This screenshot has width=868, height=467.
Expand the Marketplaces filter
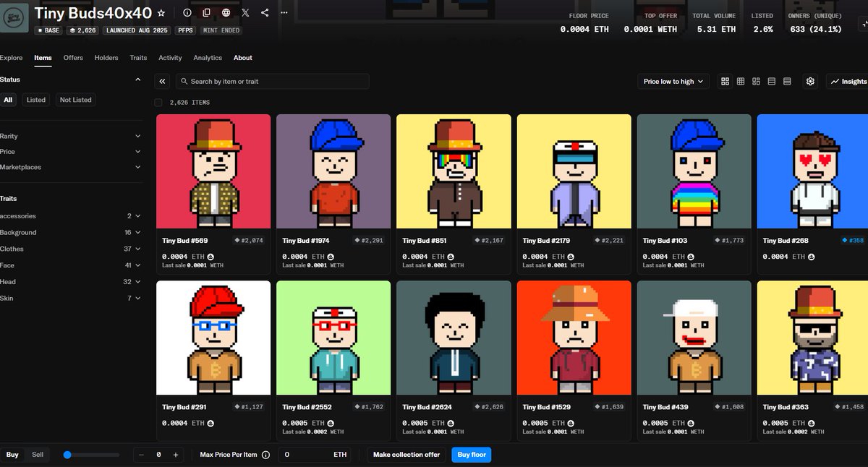pyautogui.click(x=70, y=167)
